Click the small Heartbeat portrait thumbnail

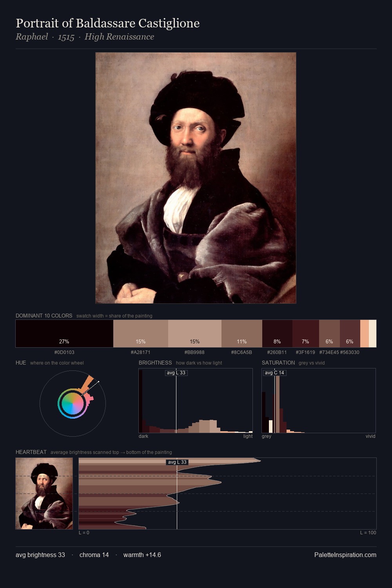pyautogui.click(x=44, y=494)
